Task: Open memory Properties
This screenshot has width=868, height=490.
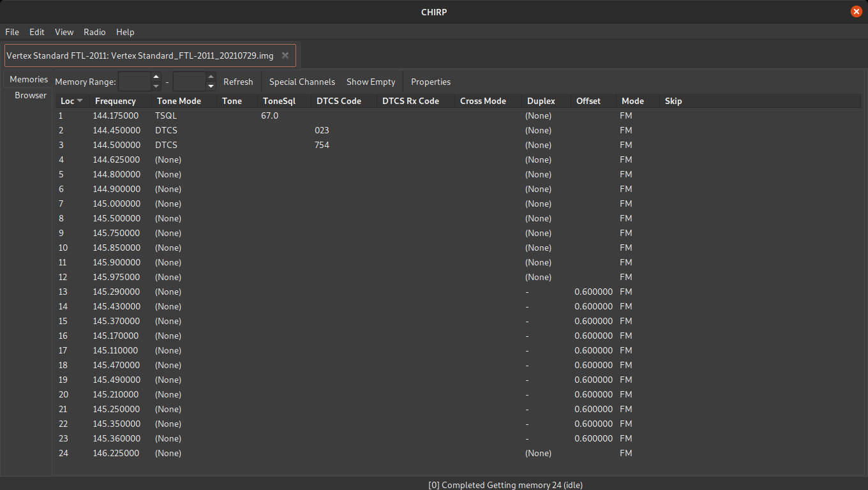Action: (x=431, y=82)
